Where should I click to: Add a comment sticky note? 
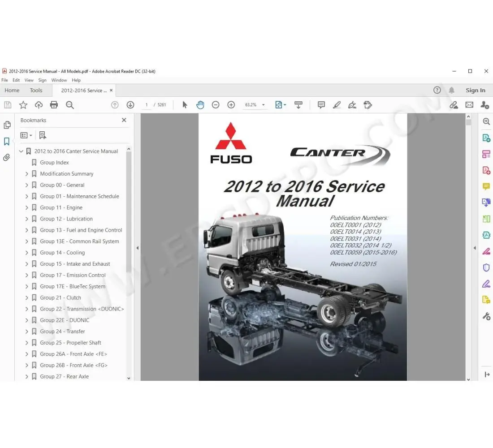pyautogui.click(x=321, y=105)
